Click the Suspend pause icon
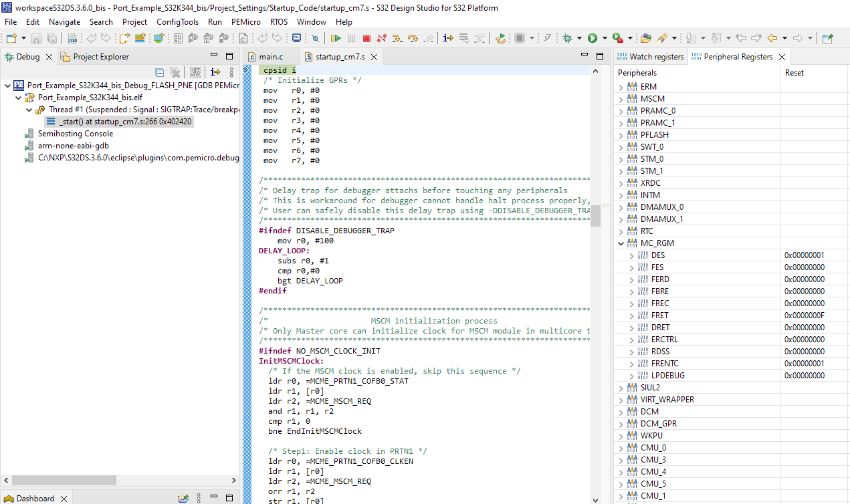The height and width of the screenshot is (504, 850). point(351,38)
